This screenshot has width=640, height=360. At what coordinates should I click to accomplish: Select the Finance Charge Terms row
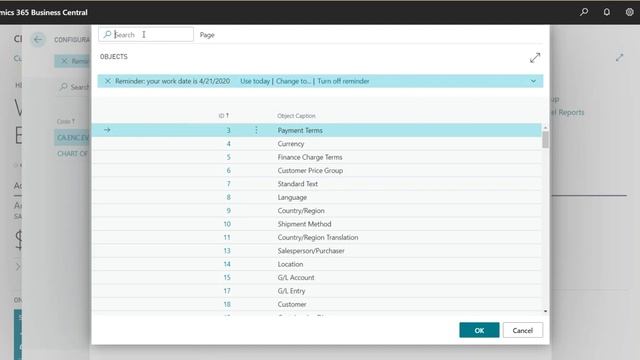click(x=317, y=157)
